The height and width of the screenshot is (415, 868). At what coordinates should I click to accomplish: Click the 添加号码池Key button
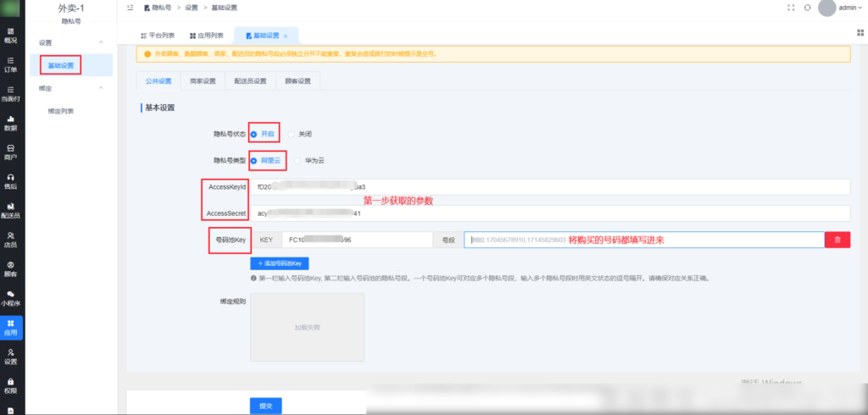[280, 263]
